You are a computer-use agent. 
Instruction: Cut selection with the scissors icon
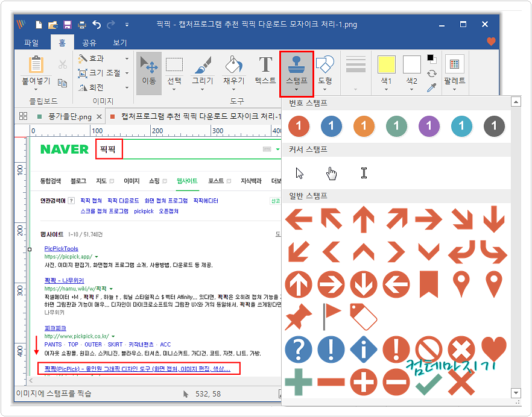63,64
